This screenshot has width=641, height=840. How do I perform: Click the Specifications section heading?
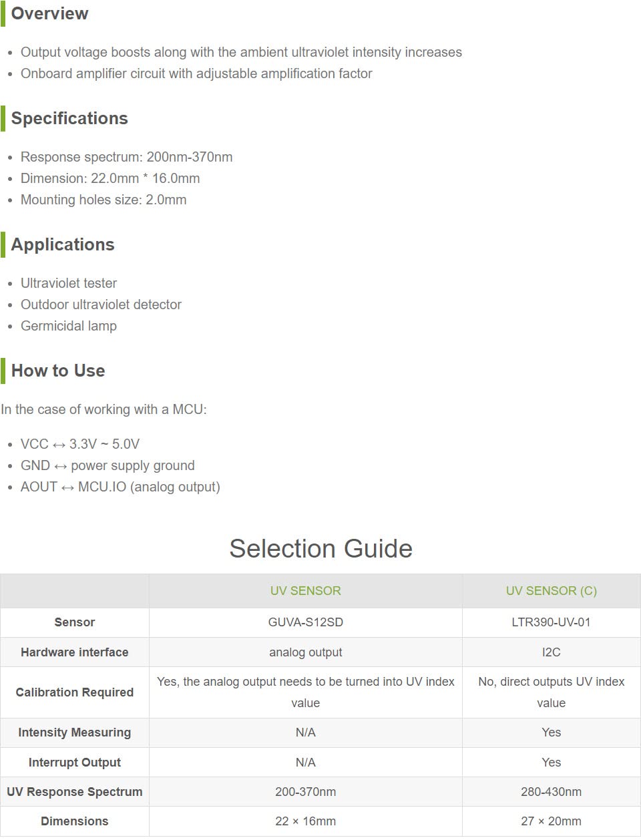point(69,118)
